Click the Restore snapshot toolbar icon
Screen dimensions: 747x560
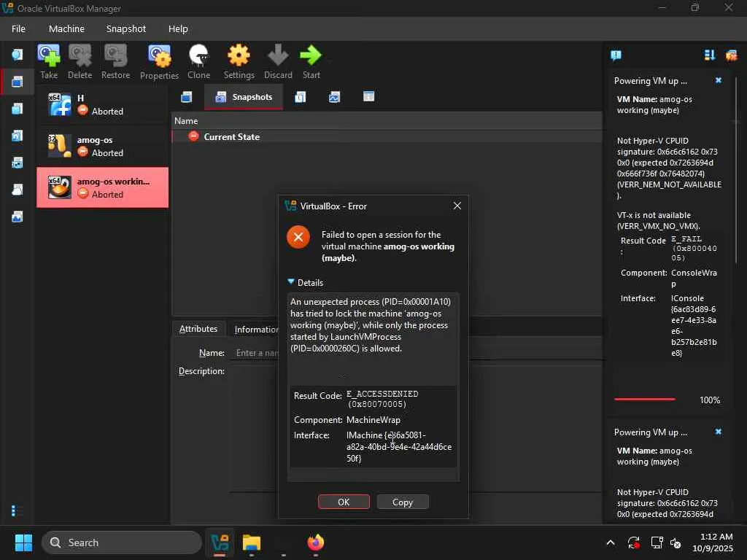(x=115, y=62)
